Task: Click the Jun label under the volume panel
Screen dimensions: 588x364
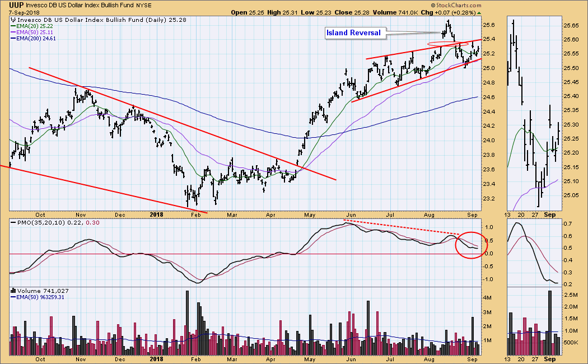Action: coord(351,359)
